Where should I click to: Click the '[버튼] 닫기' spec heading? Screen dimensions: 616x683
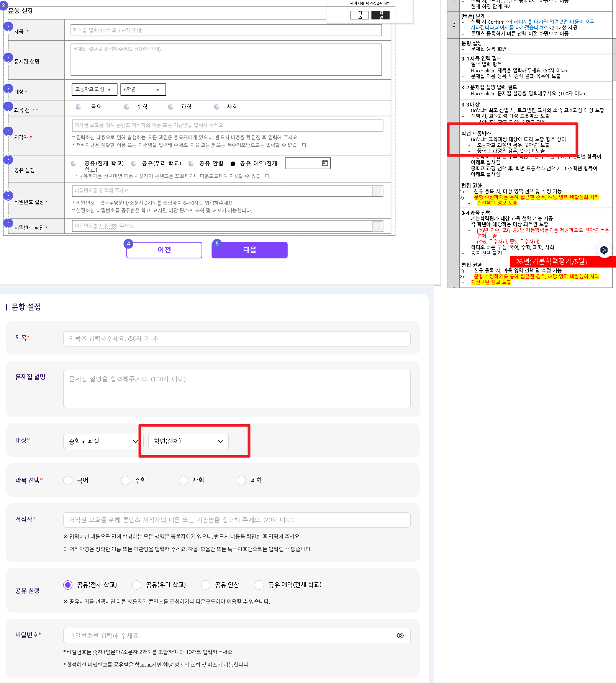click(x=473, y=16)
